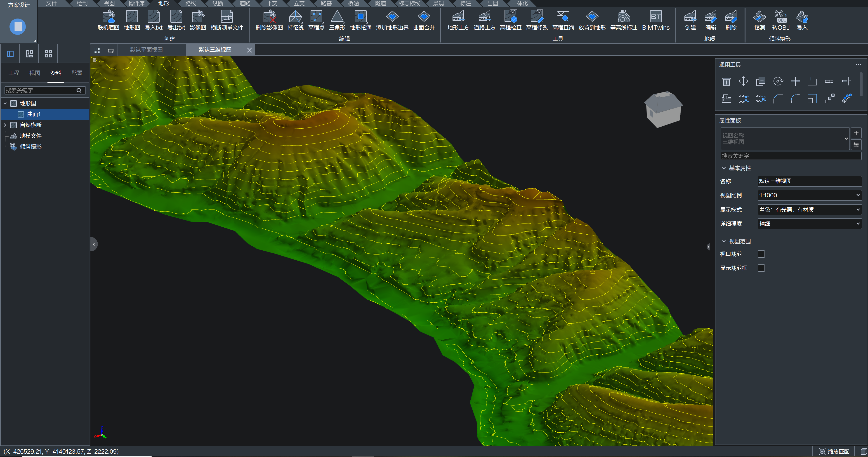The height and width of the screenshot is (457, 868).
Task: Switch to the 路线 ribbon tab
Action: 190,3
